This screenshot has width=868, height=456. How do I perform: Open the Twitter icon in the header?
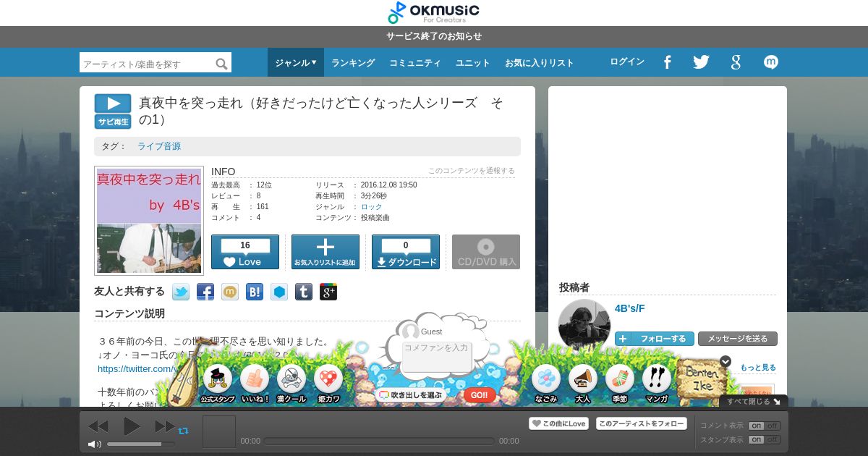(701, 62)
